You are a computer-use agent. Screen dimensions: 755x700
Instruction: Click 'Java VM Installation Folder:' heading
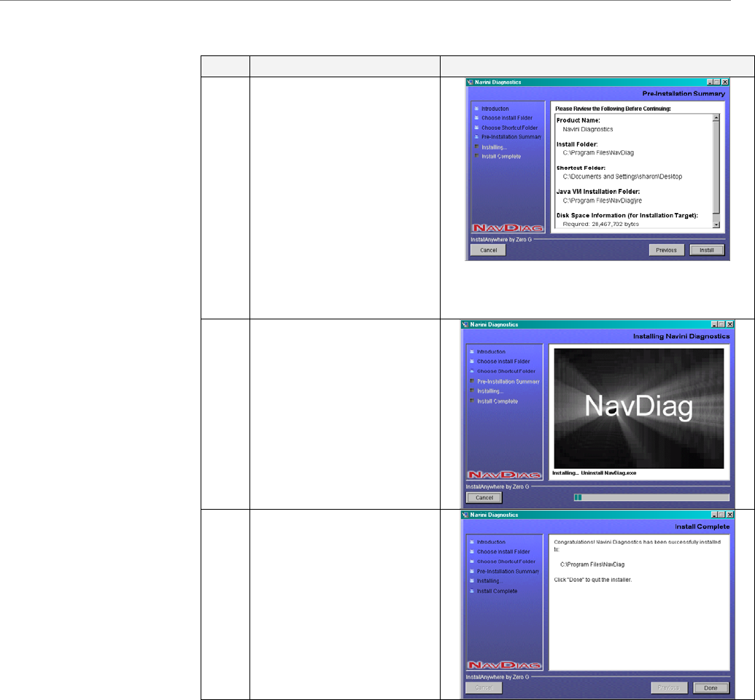click(x=598, y=192)
